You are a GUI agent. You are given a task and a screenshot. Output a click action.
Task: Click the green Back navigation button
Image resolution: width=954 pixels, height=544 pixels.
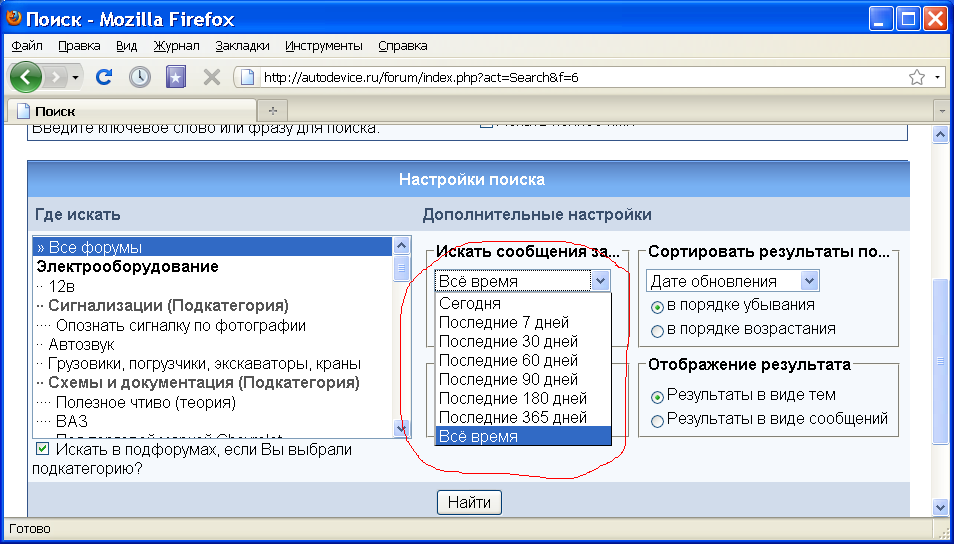tap(25, 77)
